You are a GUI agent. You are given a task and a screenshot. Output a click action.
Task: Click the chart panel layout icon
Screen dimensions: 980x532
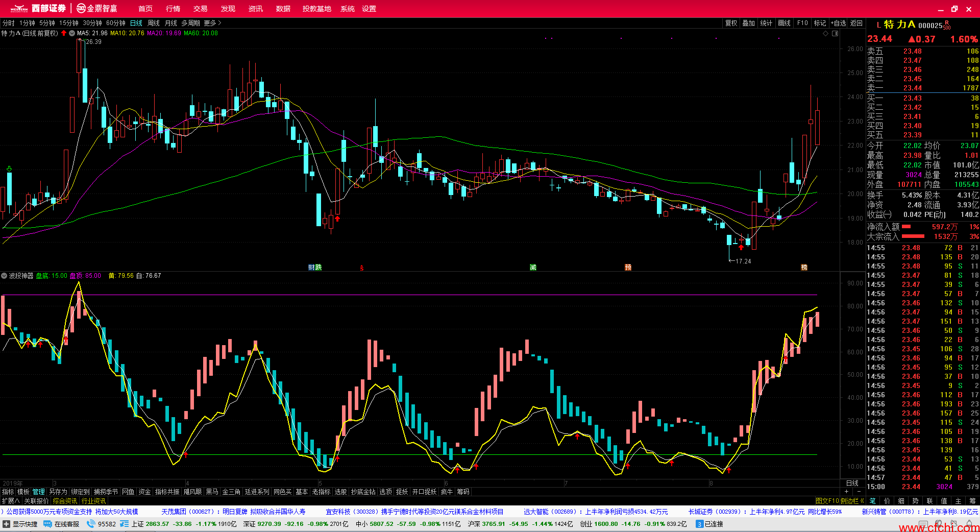pos(835,33)
